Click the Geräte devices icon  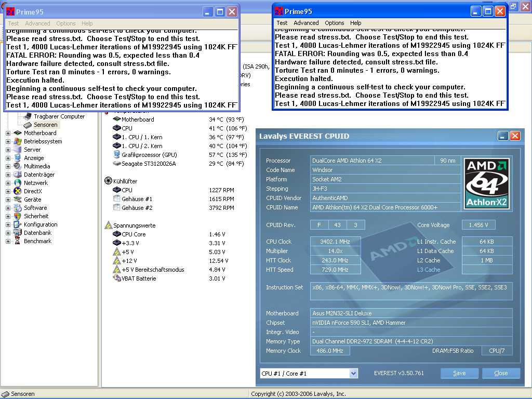(x=18, y=199)
